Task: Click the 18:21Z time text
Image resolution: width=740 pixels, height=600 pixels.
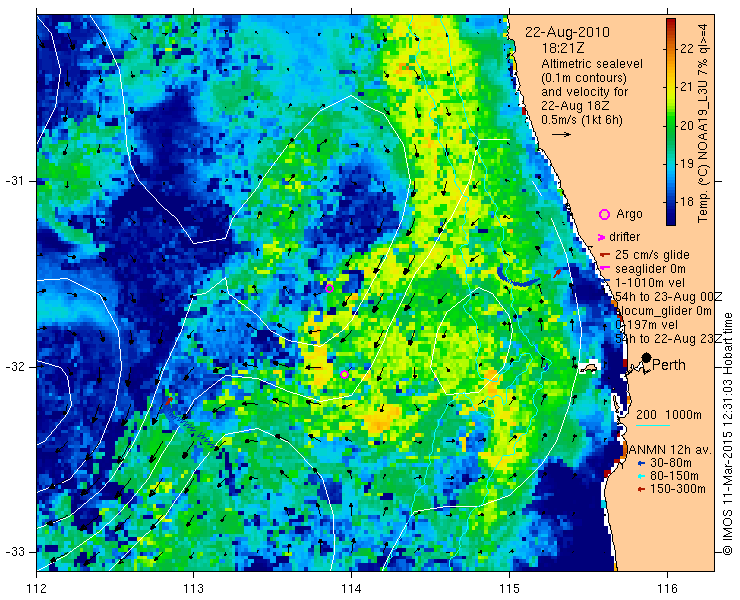Action: (563, 48)
